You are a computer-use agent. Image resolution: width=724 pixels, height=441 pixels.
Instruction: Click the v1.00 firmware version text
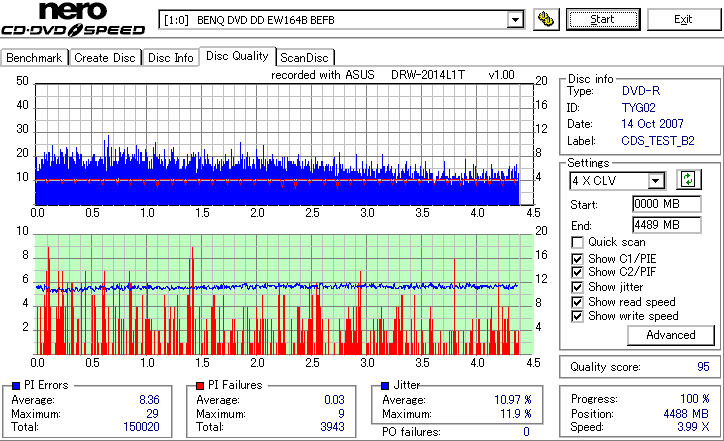(501, 75)
